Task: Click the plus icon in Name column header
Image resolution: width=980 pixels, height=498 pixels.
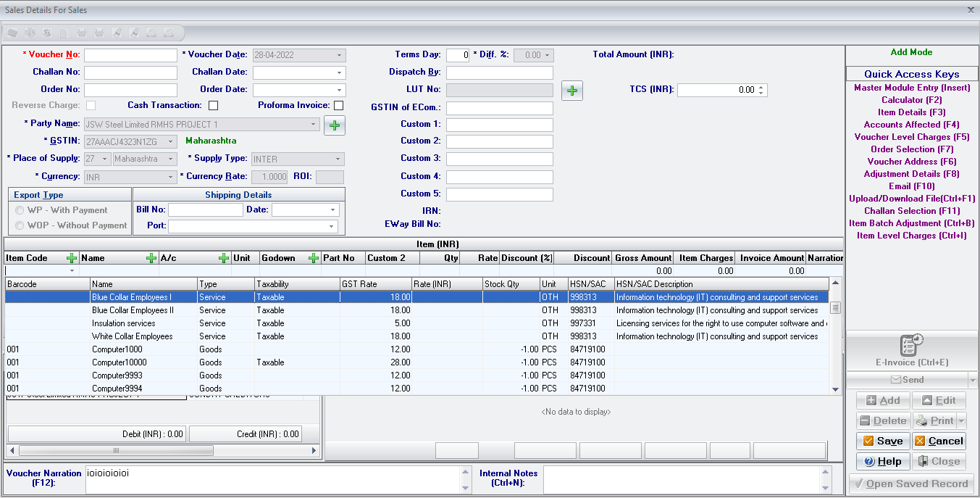Action: click(x=151, y=258)
